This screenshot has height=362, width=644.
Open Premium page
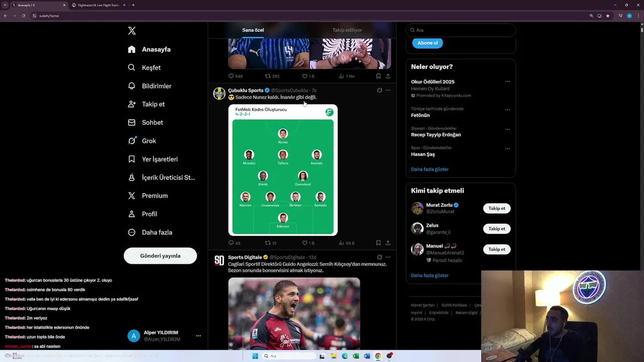[x=148, y=196]
